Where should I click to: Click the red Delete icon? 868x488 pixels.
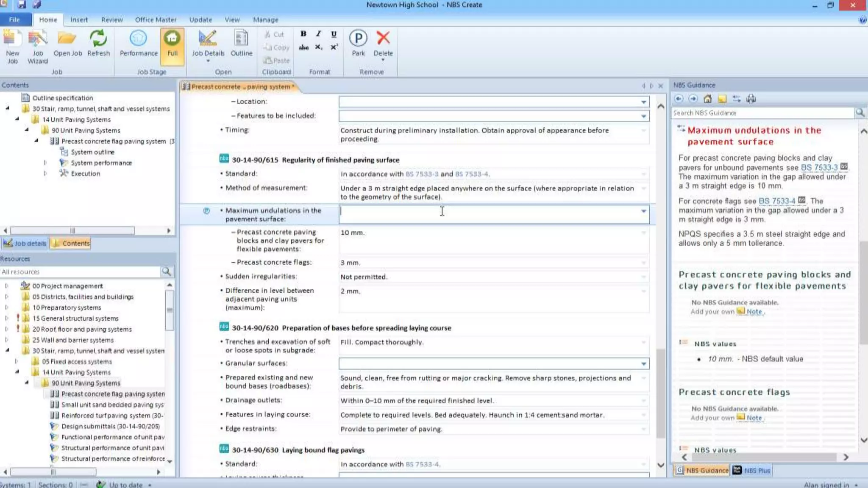[x=383, y=38]
